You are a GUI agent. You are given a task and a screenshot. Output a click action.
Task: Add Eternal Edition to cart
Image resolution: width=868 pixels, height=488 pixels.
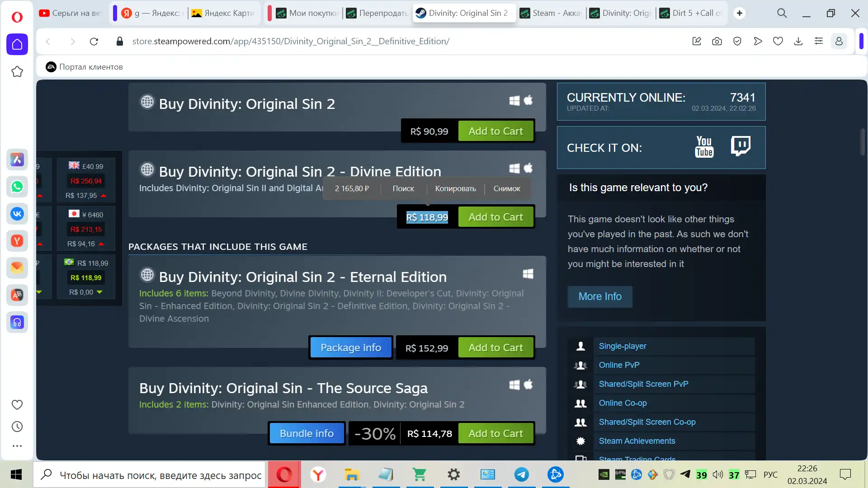click(496, 347)
